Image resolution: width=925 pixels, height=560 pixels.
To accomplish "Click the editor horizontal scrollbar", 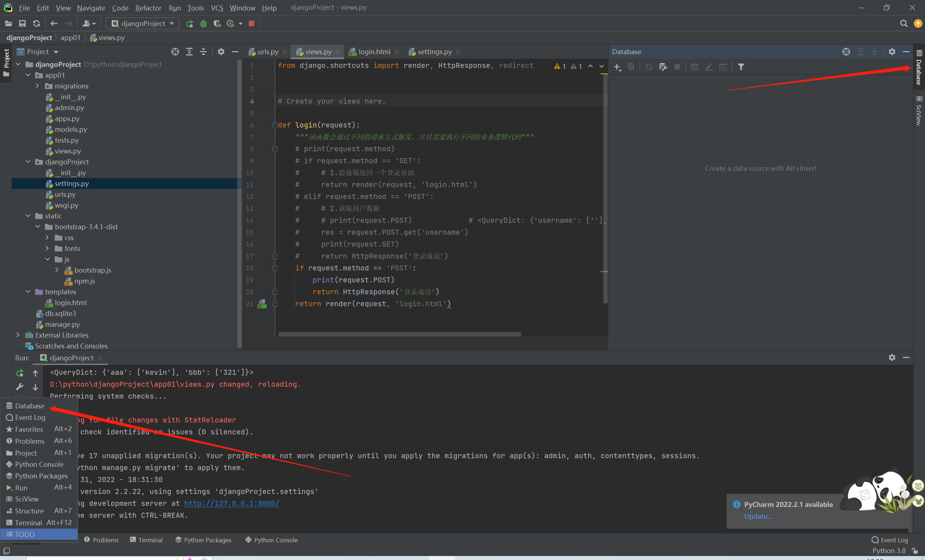I will pyautogui.click(x=399, y=334).
